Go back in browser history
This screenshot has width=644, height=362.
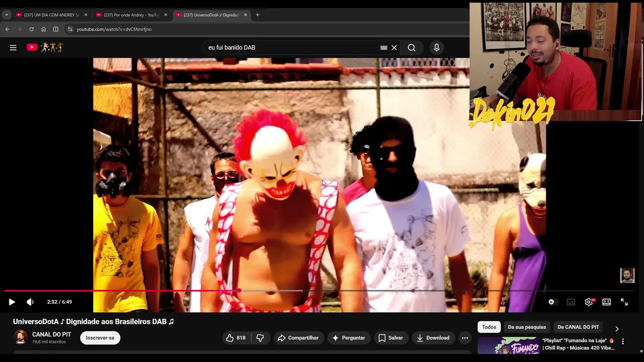click(x=8, y=29)
